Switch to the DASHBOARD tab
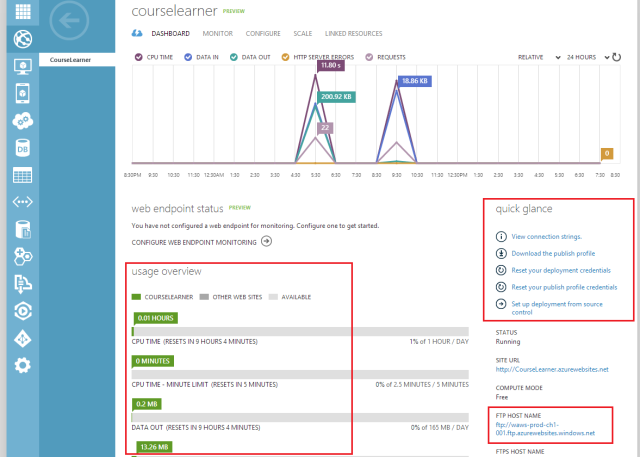This screenshot has width=640, height=457. (x=171, y=33)
